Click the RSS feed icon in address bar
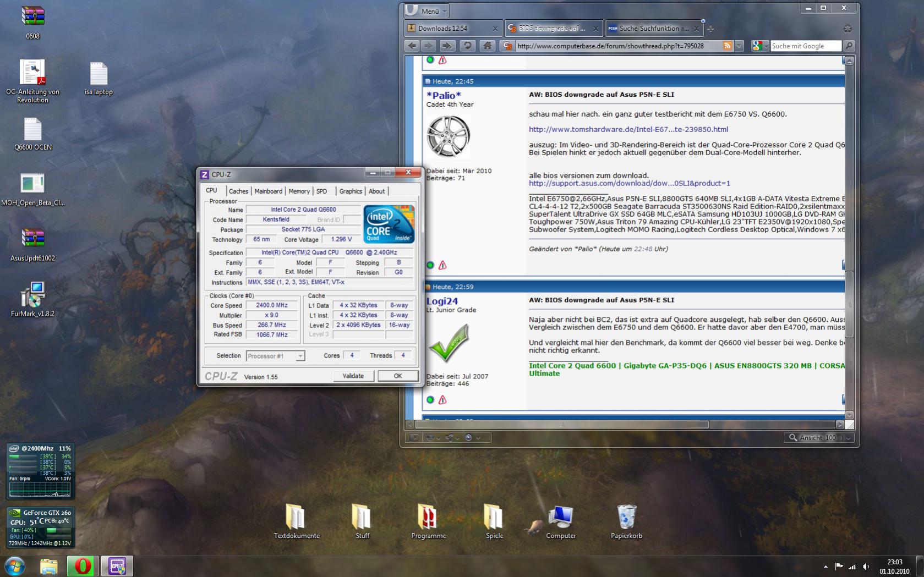This screenshot has height=577, width=924. 728,46
